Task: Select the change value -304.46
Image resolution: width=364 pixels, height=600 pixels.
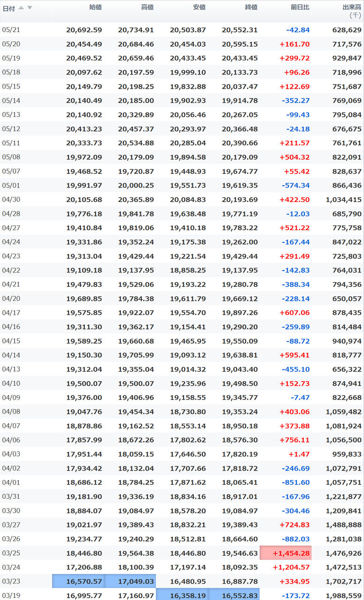Action: tap(296, 510)
